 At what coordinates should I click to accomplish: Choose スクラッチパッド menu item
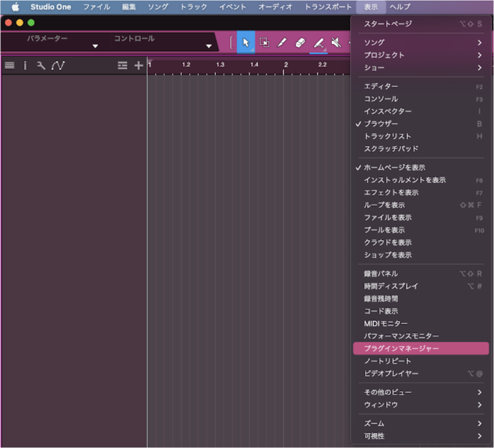click(421, 149)
